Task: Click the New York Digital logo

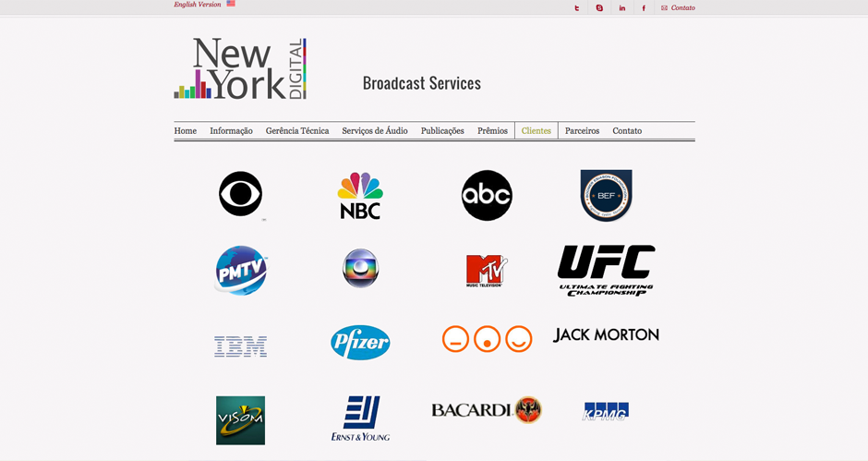Action: [240, 68]
